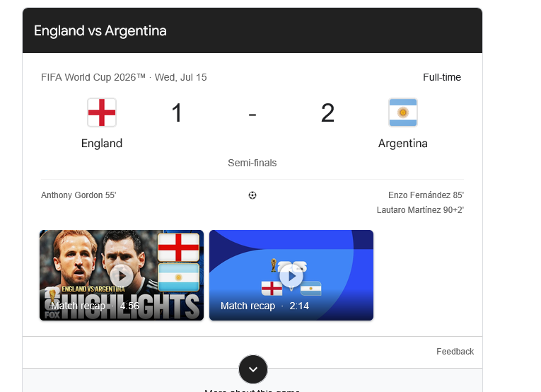
Task: Open the Feedback link
Action: pos(455,351)
